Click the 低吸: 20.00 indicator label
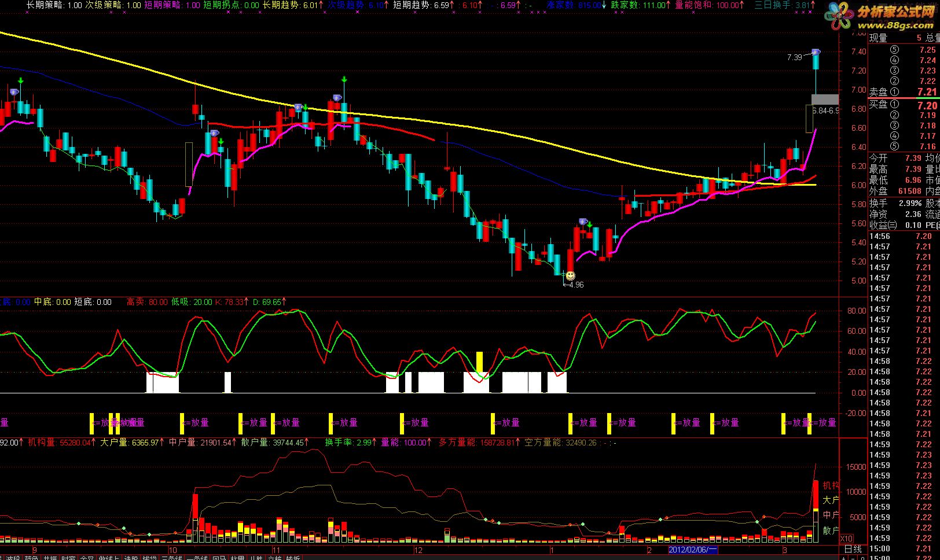This screenshot has height=560, width=940. click(192, 302)
